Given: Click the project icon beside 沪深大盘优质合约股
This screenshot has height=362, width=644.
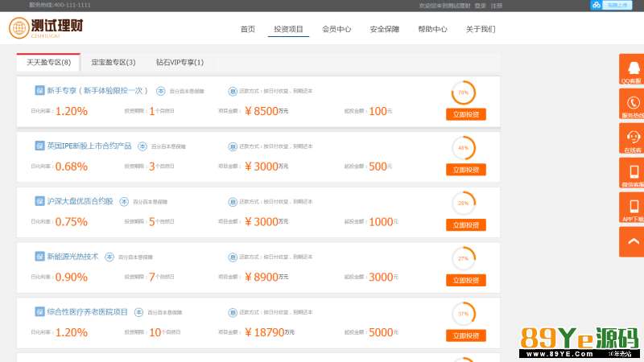Looking at the screenshot, I should [39, 201].
